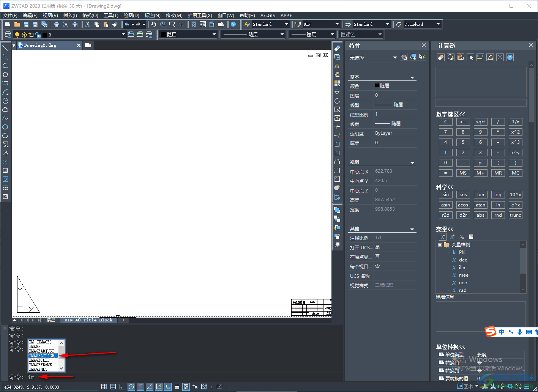Select the Polygon drawing tool
This screenshot has width=538, height=392.
(5, 74)
